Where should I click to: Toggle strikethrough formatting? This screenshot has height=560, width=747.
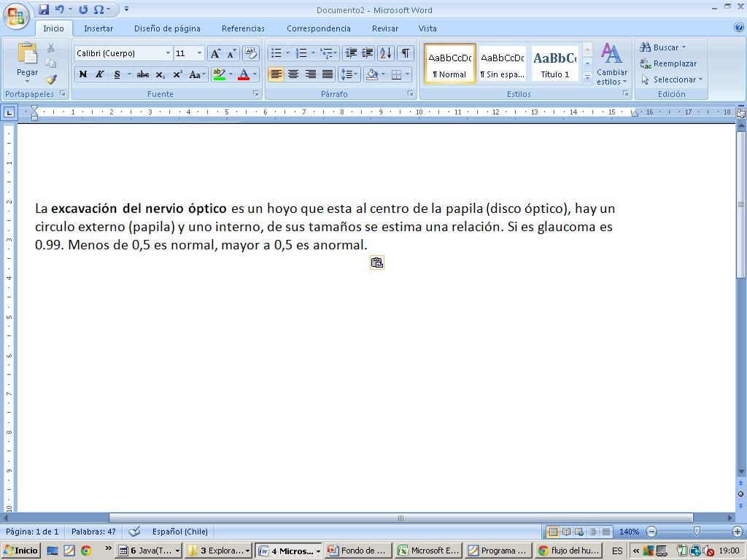(x=143, y=74)
